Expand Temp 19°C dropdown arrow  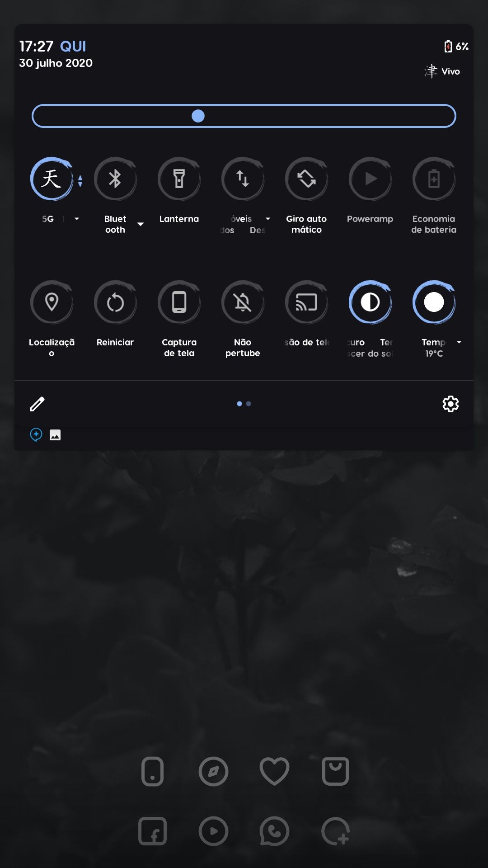point(459,342)
